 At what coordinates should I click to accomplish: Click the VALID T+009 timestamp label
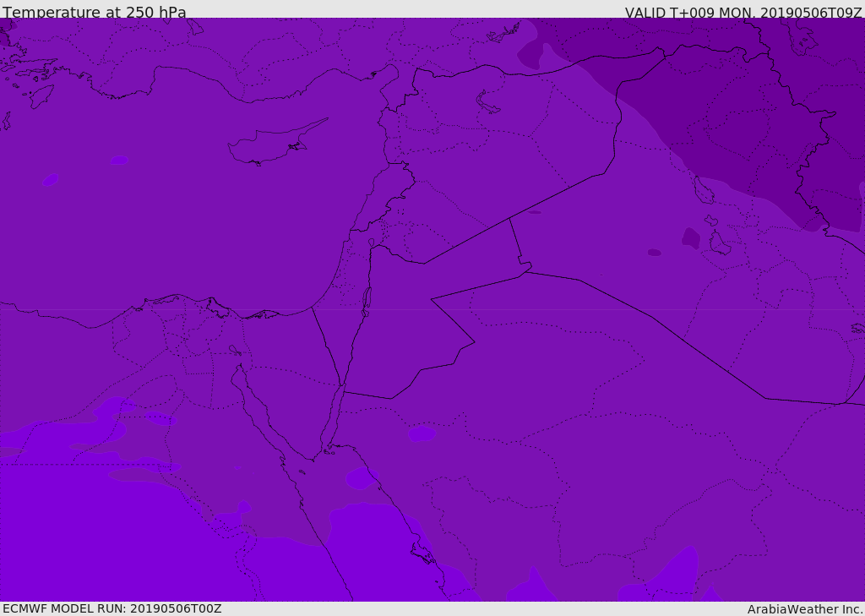point(743,13)
